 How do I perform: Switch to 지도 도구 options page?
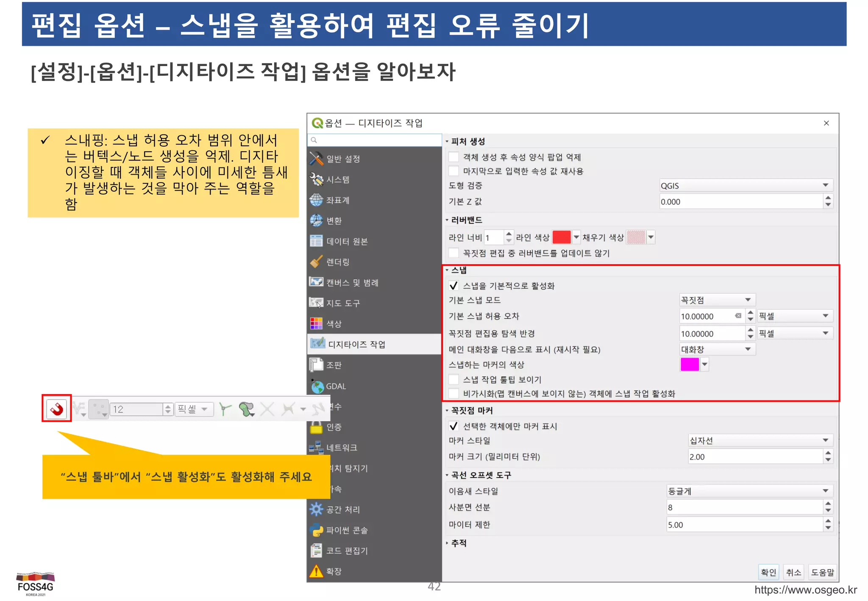[x=374, y=303]
